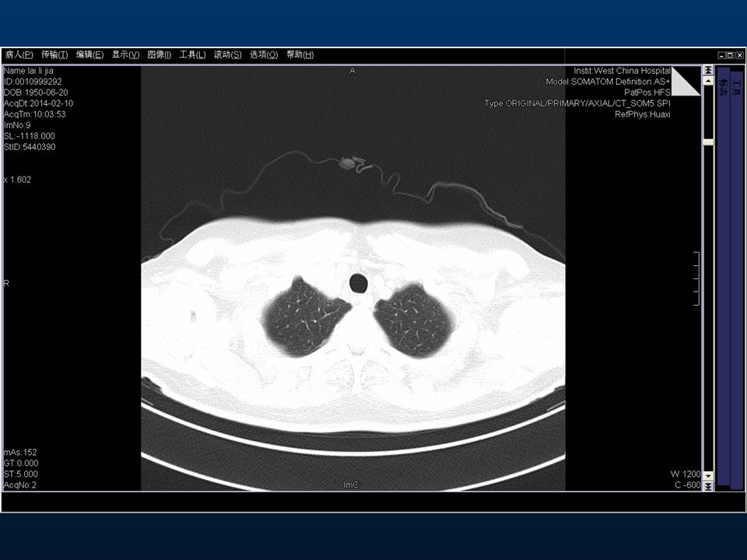This screenshot has width=747, height=560.
Task: Open the 病人(P) patient menu
Action: point(19,54)
